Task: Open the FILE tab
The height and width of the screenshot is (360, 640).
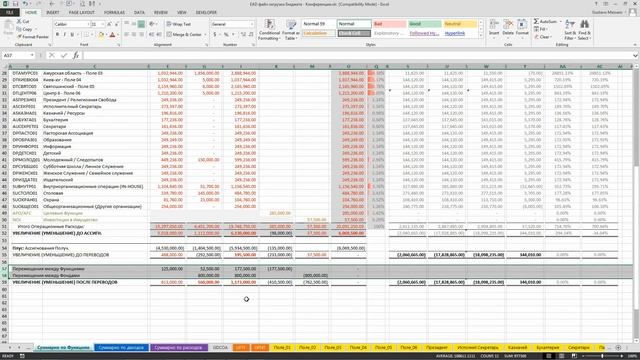Action: (9, 13)
